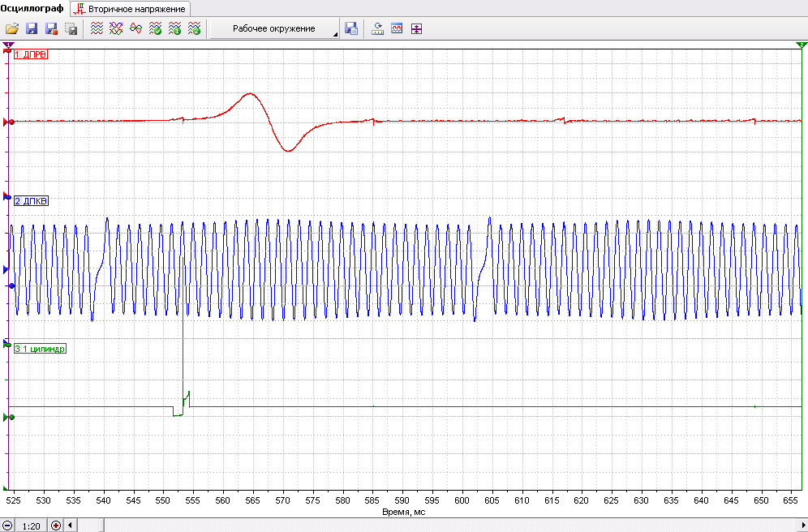Image resolution: width=808 pixels, height=532 pixels.
Task: Click the purple cursor 1 marker at top
Action: pyautogui.click(x=8, y=45)
